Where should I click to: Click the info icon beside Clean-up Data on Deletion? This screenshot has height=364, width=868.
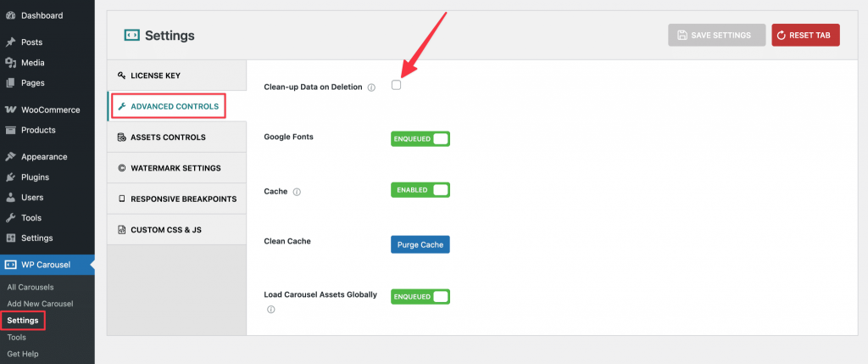(x=371, y=87)
